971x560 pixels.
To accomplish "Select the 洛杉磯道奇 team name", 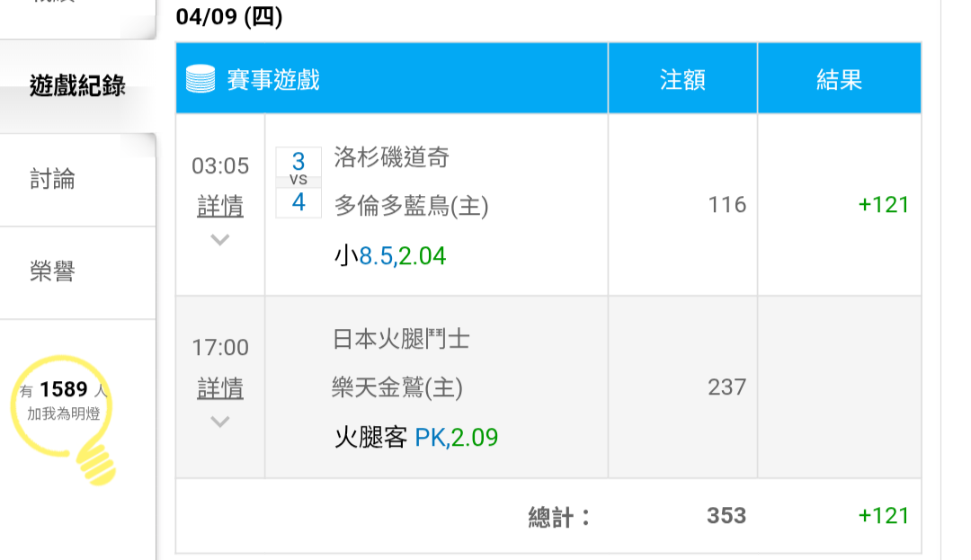I will [x=391, y=158].
